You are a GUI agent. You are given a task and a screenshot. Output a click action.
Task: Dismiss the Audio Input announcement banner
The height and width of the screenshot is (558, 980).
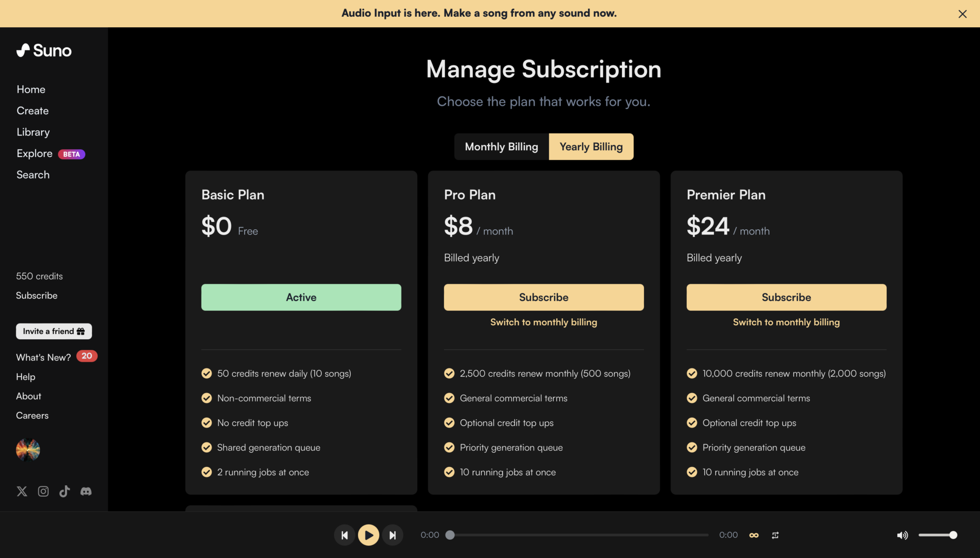[x=962, y=14]
